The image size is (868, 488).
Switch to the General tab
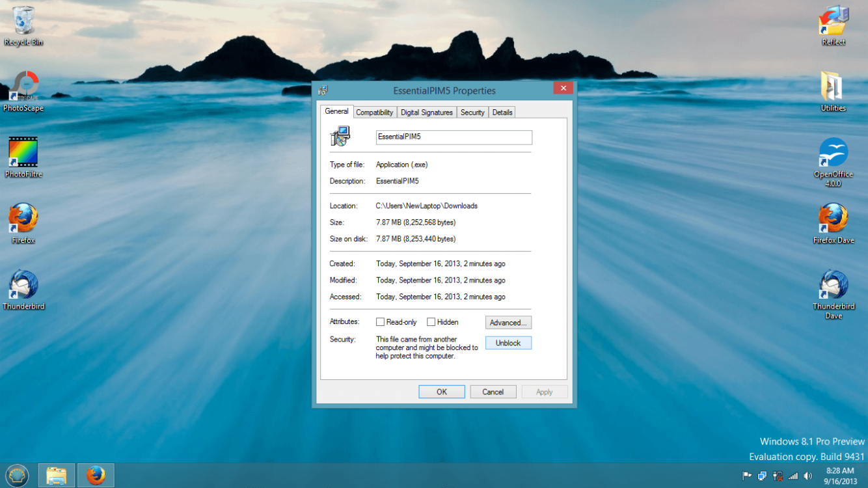coord(337,111)
